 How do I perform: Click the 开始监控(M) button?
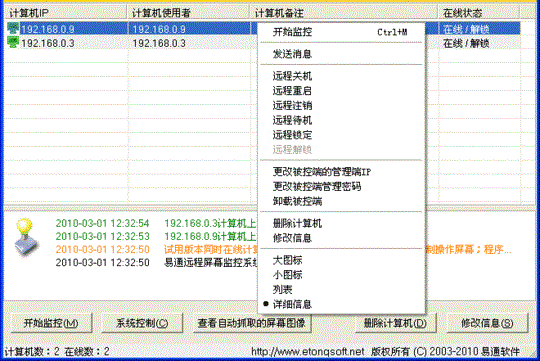pos(51,323)
